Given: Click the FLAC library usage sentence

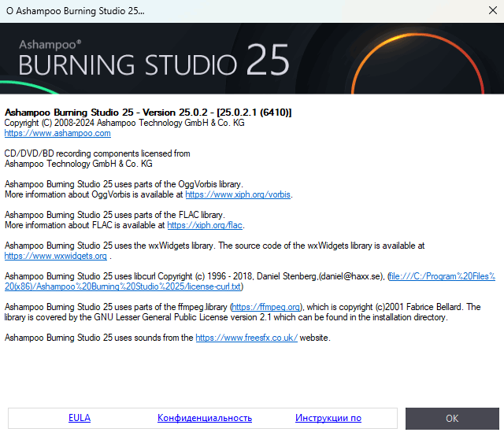Looking at the screenshot, I should (115, 215).
